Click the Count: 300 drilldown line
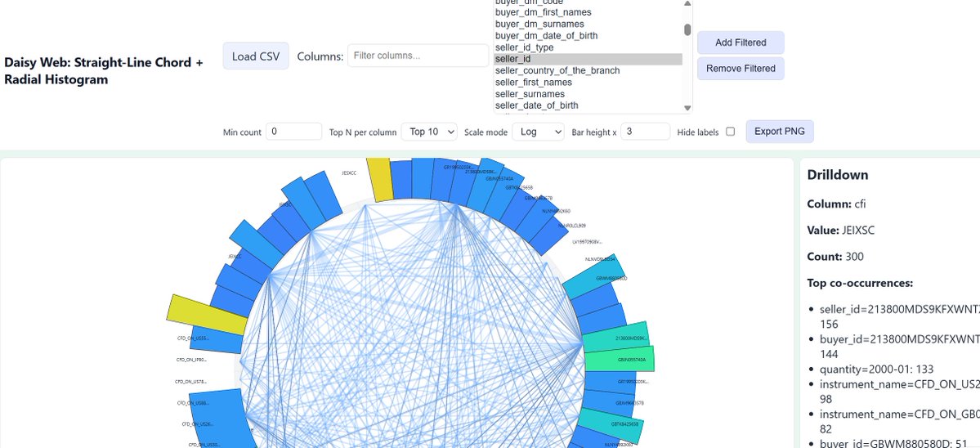This screenshot has height=448, width=980. (835, 257)
